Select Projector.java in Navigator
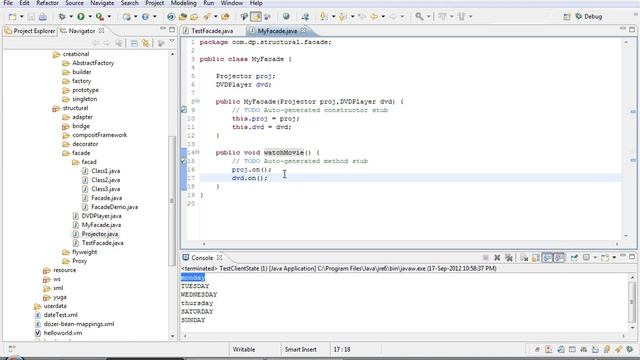Viewport: 640px width, 360px height. coord(100,234)
